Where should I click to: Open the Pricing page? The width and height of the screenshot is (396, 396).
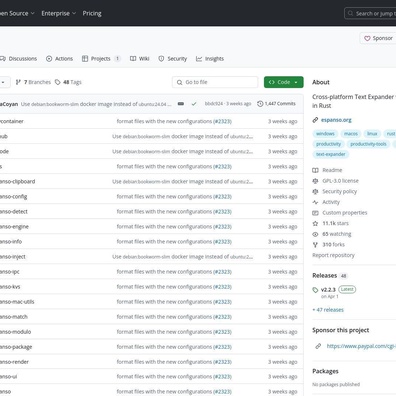(92, 13)
